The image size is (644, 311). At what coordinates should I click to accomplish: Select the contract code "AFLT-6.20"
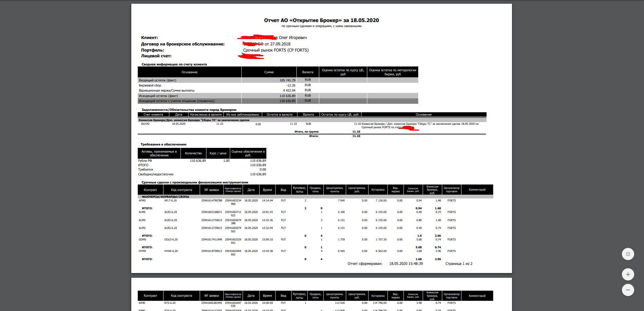[x=170, y=201]
